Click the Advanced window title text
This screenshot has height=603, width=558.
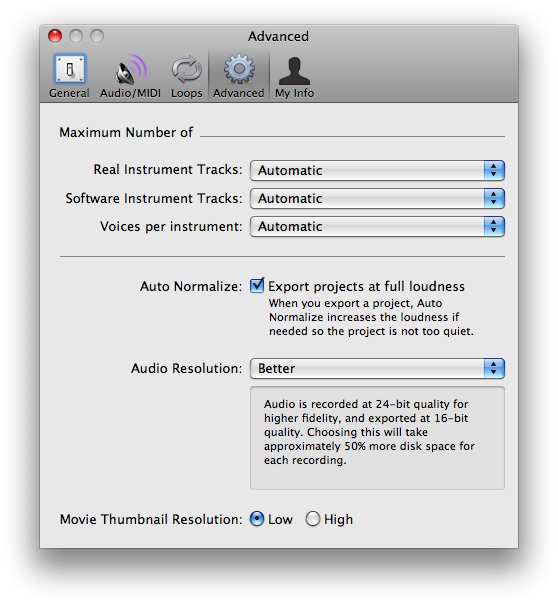[x=278, y=37]
